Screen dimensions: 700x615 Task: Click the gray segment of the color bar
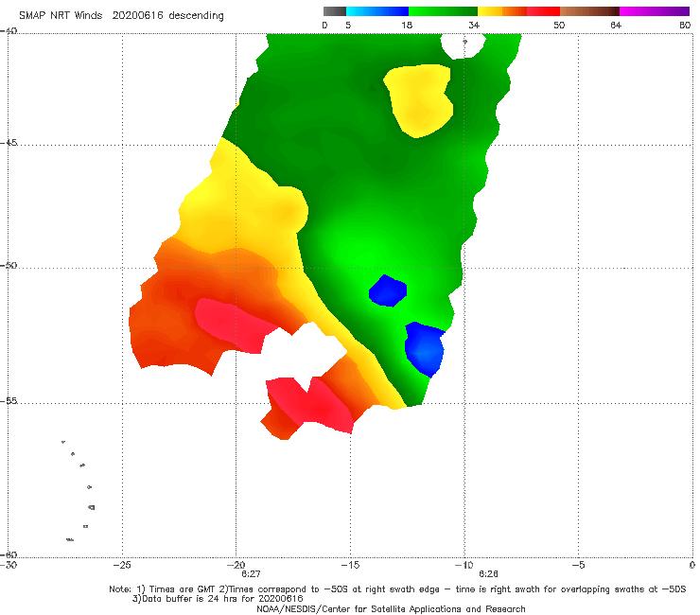[x=335, y=11]
